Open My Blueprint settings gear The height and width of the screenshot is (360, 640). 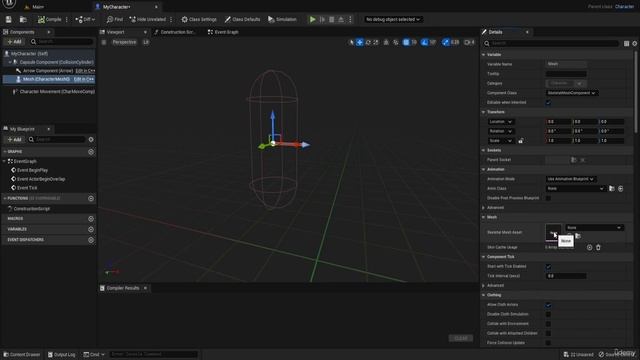pos(91,140)
